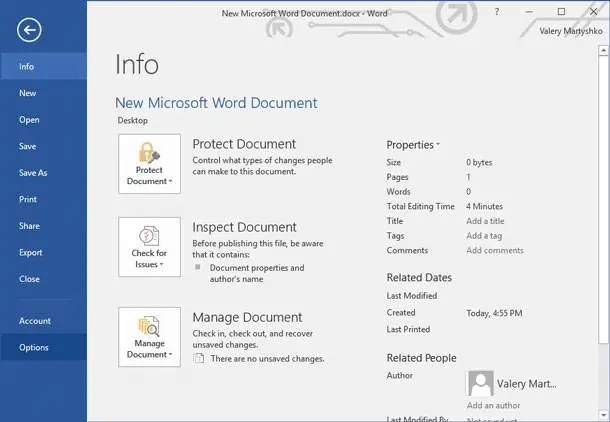Open the Check for Issues button
The width and height of the screenshot is (610, 422).
[x=149, y=247]
